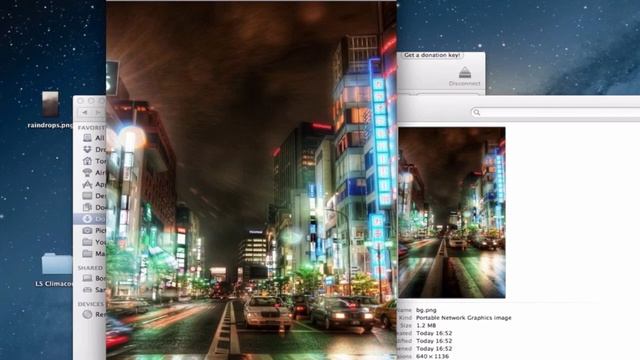
Task: Click the Get a donation key! button
Action: (432, 55)
